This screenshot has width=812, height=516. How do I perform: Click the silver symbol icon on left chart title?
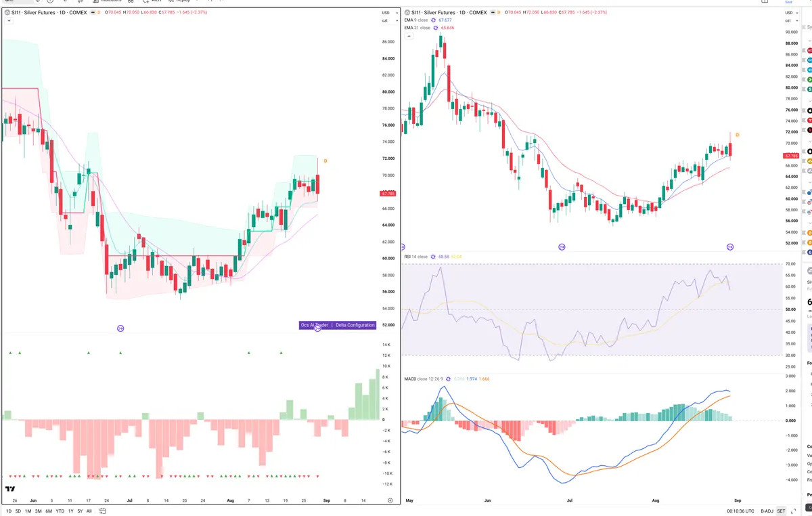point(7,12)
